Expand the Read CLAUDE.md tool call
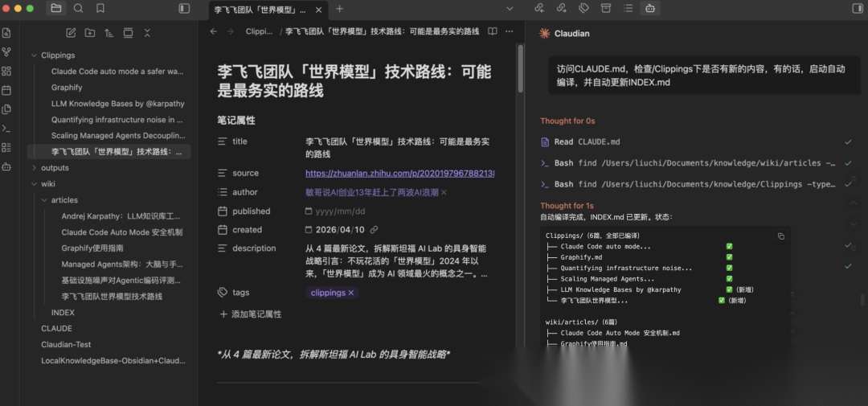The width and height of the screenshot is (868, 406). 696,141
